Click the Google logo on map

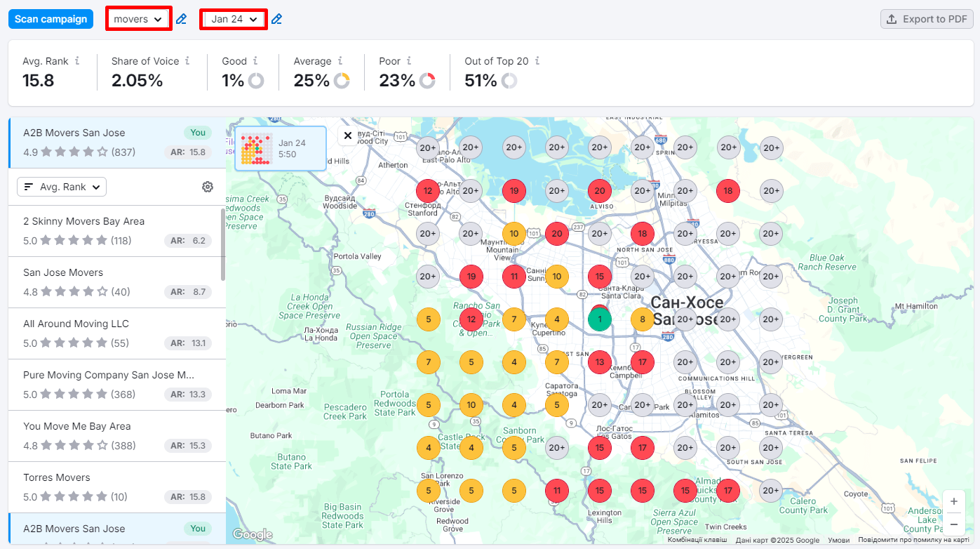[252, 535]
